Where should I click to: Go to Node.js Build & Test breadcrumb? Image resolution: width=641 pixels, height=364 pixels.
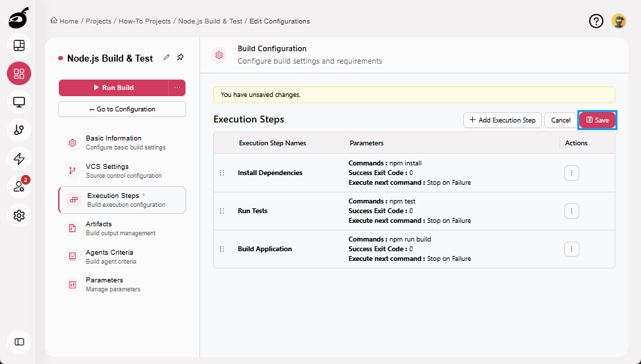coord(210,21)
